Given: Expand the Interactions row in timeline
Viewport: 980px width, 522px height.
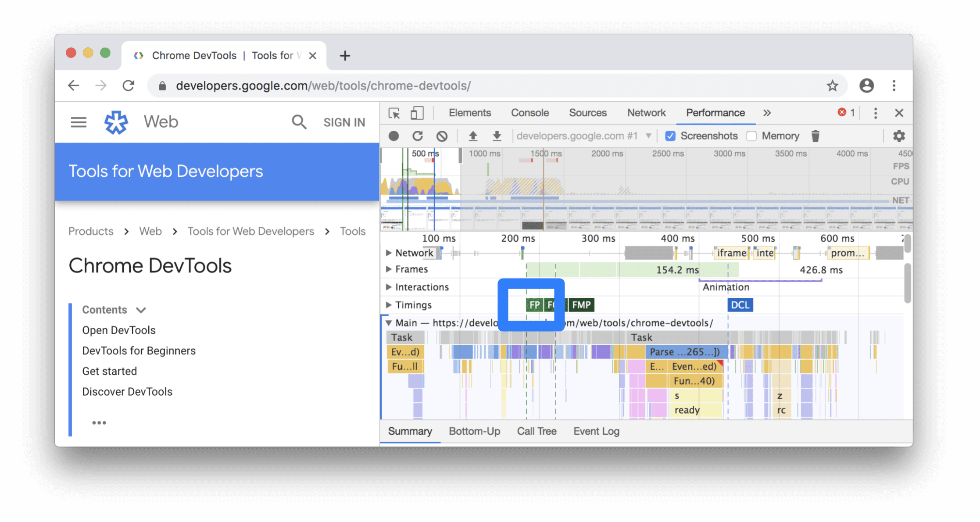Looking at the screenshot, I should 388,287.
